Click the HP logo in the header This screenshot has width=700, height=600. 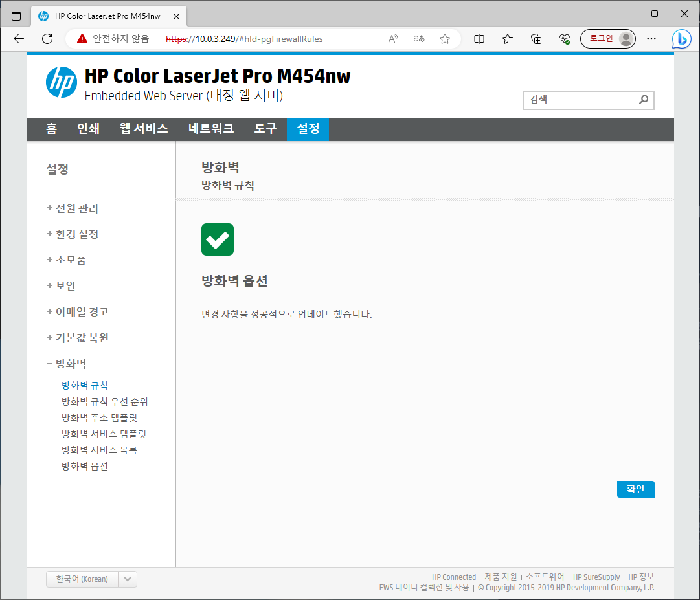[x=61, y=82]
